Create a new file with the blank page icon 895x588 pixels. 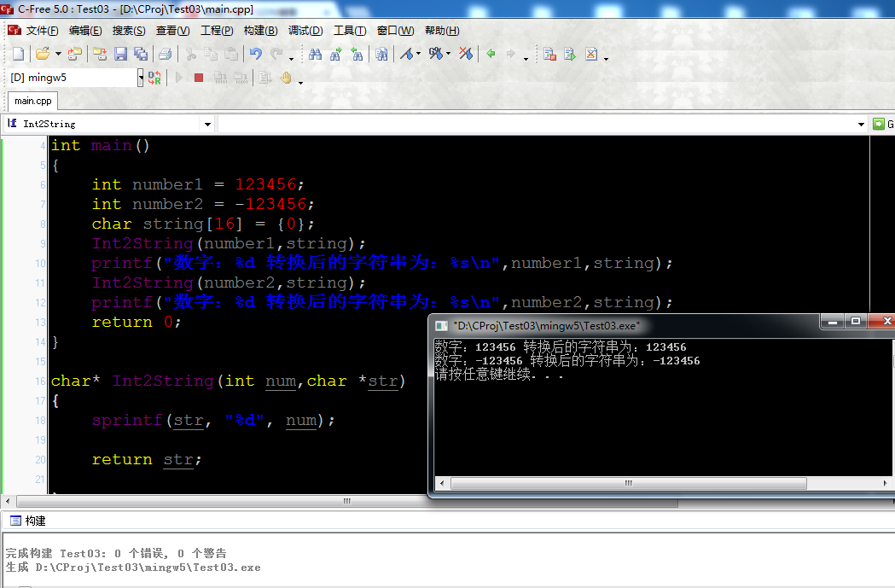tap(18, 54)
